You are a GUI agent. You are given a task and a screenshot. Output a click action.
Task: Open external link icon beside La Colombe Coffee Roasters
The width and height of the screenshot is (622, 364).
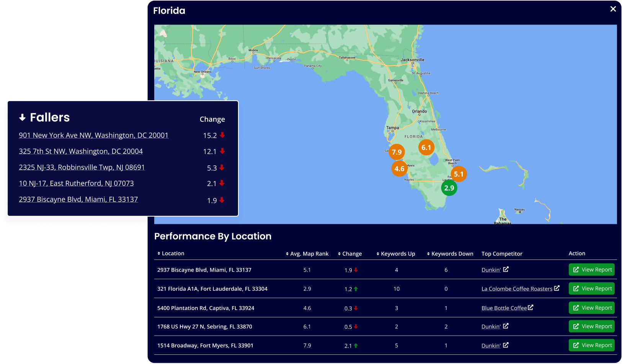click(557, 288)
